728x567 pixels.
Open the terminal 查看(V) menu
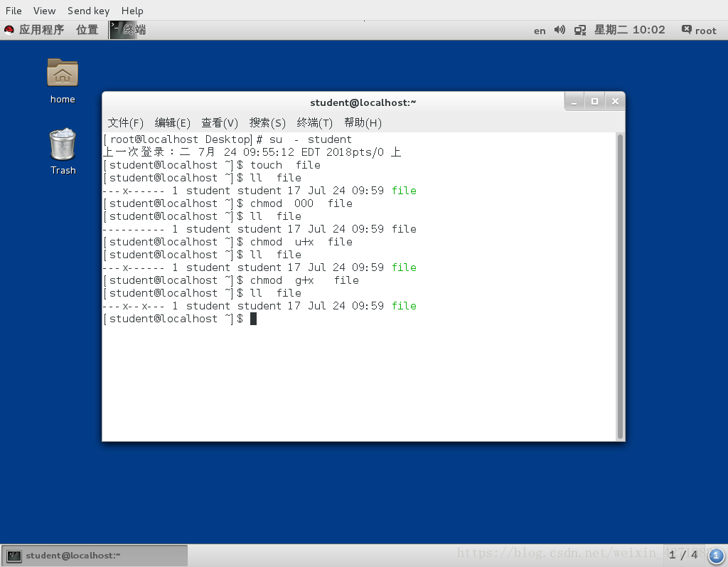(220, 122)
